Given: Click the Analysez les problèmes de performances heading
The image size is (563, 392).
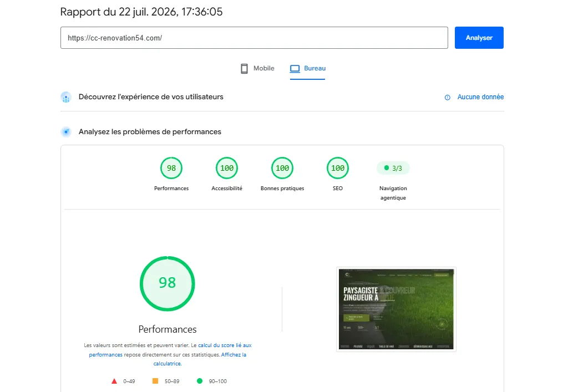Looking at the screenshot, I should 150,132.
